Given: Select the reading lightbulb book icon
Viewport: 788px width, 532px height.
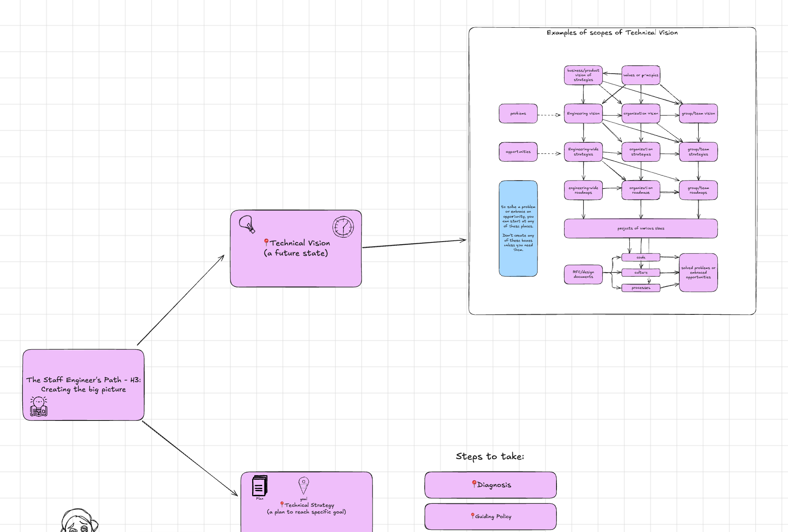Looking at the screenshot, I should click(x=39, y=406).
